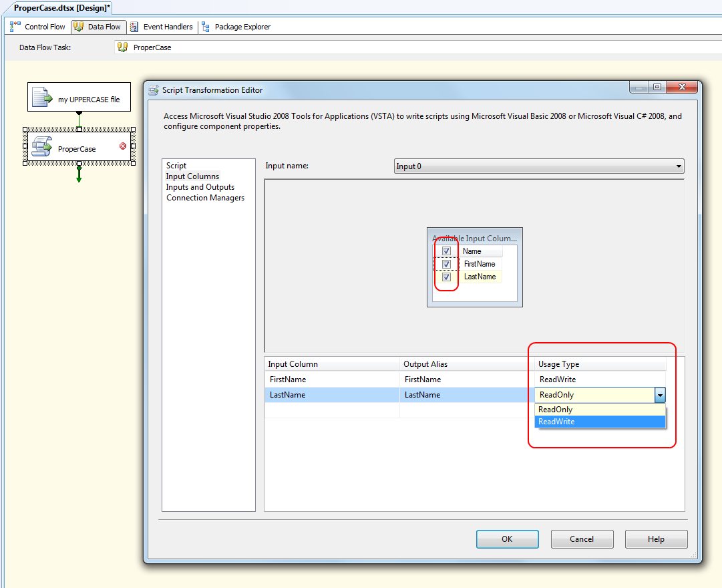Image resolution: width=722 pixels, height=588 pixels.
Task: Click the flat file source icon
Action: coord(42,97)
